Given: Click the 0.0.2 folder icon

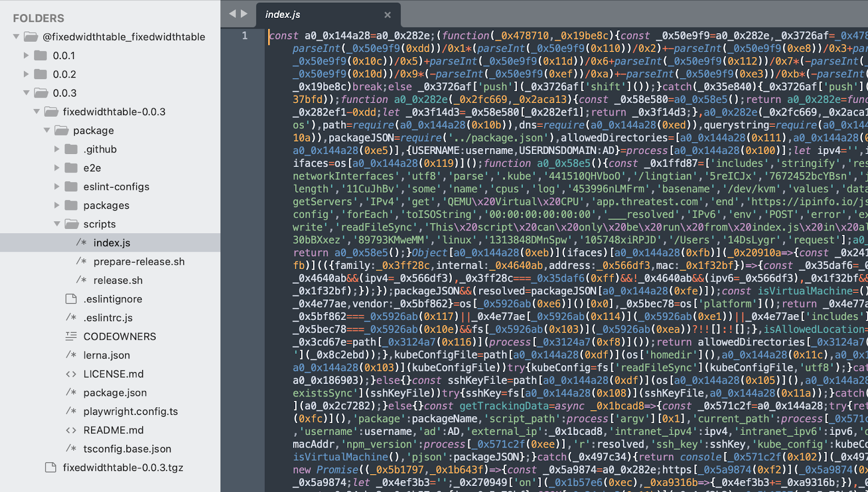Looking at the screenshot, I should (x=41, y=74).
